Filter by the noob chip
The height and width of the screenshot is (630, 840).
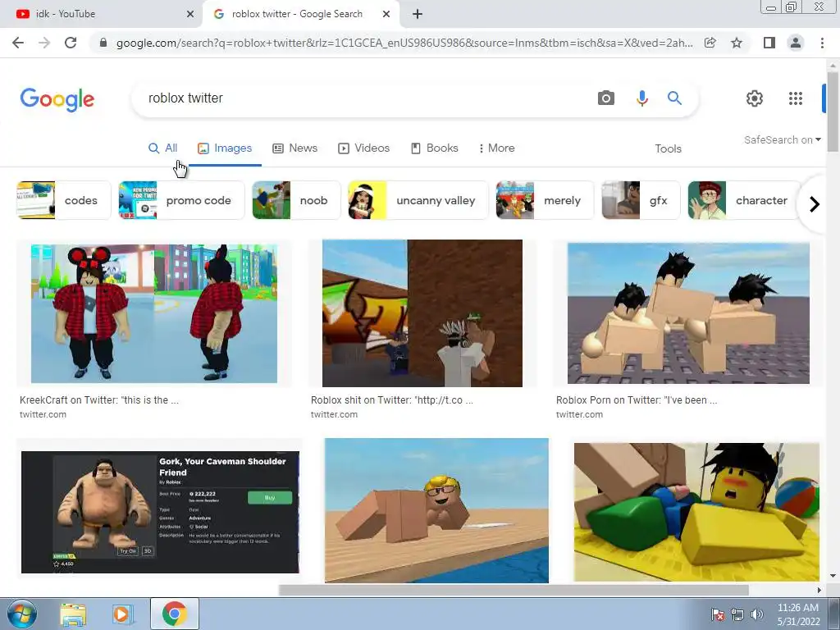(296, 200)
